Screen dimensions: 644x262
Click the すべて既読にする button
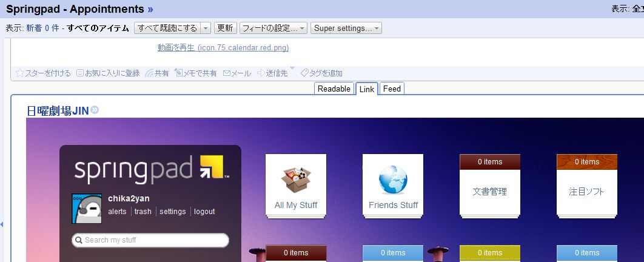(167, 29)
